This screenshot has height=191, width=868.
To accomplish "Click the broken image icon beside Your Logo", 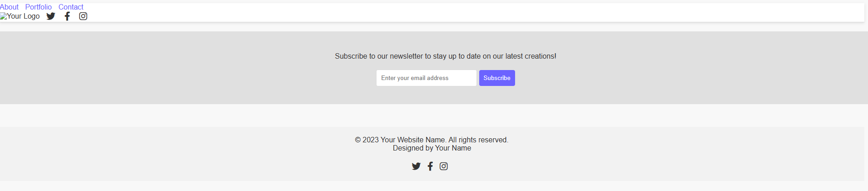I will point(3,16).
